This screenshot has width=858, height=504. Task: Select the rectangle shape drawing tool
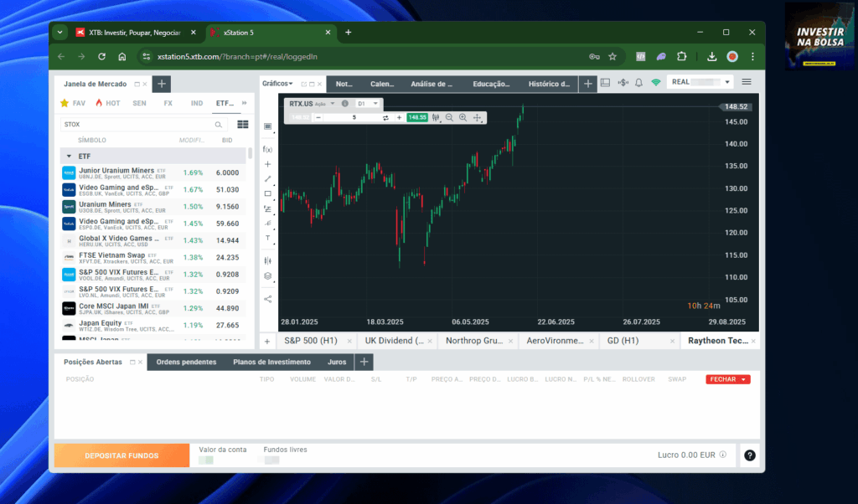(x=267, y=193)
